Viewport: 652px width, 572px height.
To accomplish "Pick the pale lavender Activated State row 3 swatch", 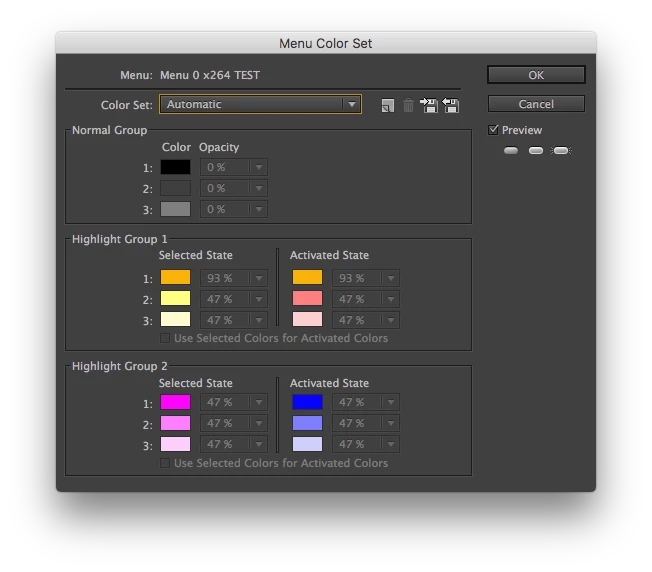I will coord(307,444).
